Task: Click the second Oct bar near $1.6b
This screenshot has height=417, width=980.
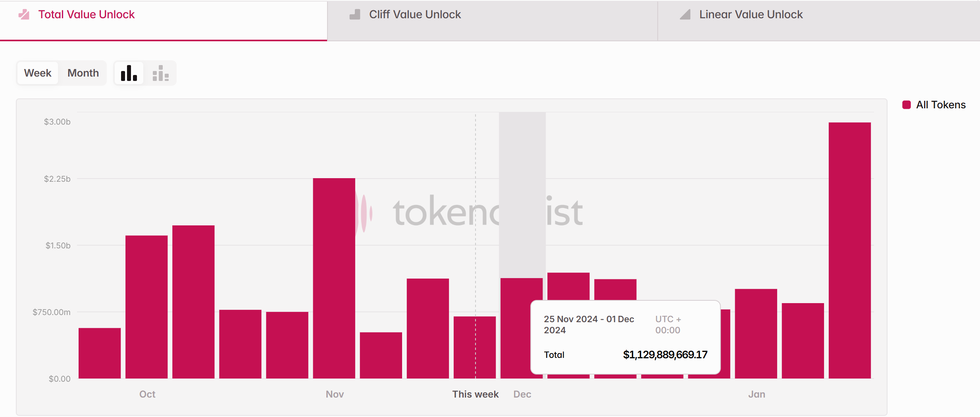Action: pyautogui.click(x=146, y=307)
